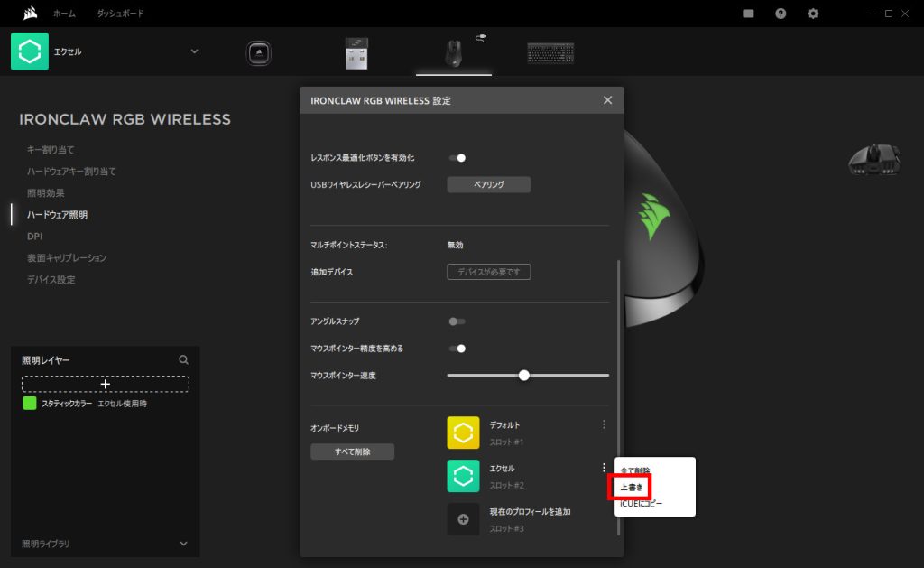Open 表面キャリブレーション section

(67, 258)
